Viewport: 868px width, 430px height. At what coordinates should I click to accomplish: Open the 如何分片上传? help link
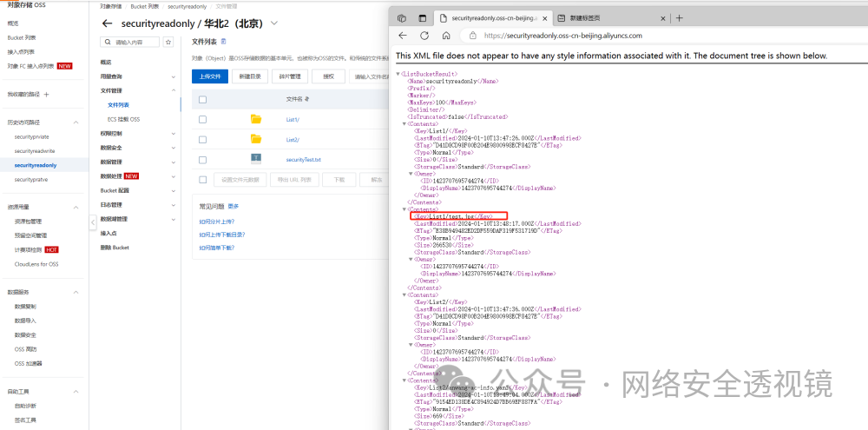[x=216, y=222]
